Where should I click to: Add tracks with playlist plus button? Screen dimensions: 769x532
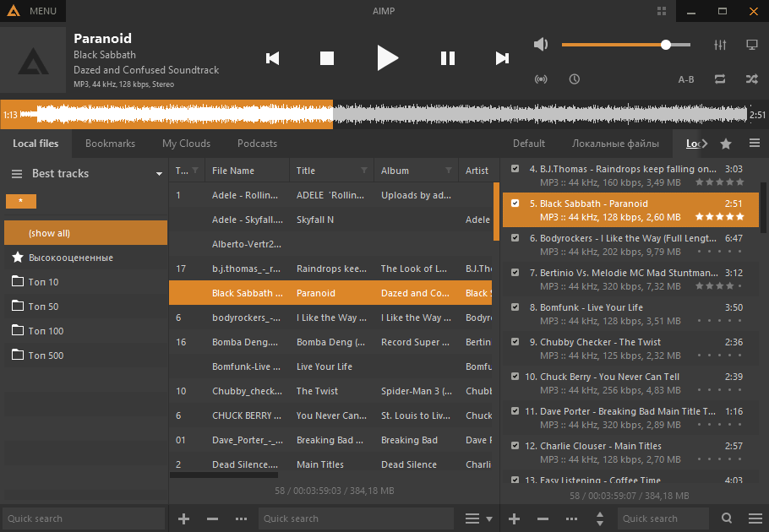[514, 518]
